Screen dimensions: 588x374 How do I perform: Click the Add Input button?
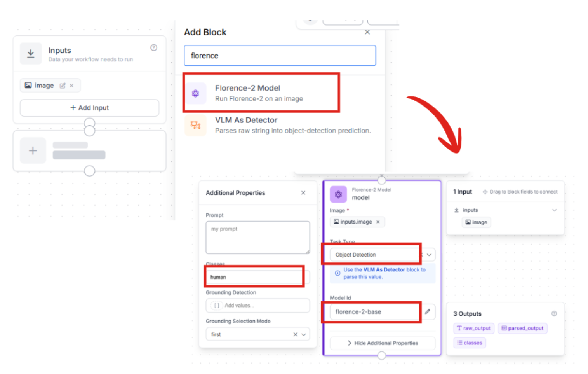(x=89, y=108)
